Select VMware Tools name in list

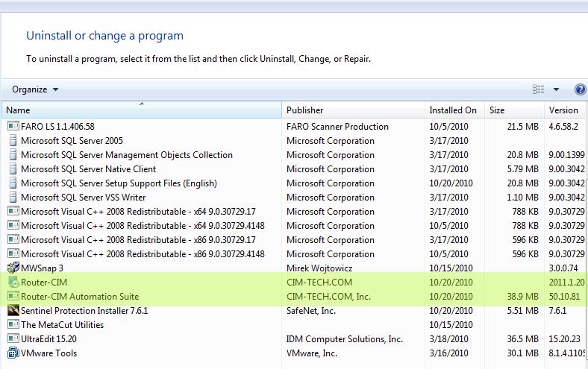coord(49,353)
